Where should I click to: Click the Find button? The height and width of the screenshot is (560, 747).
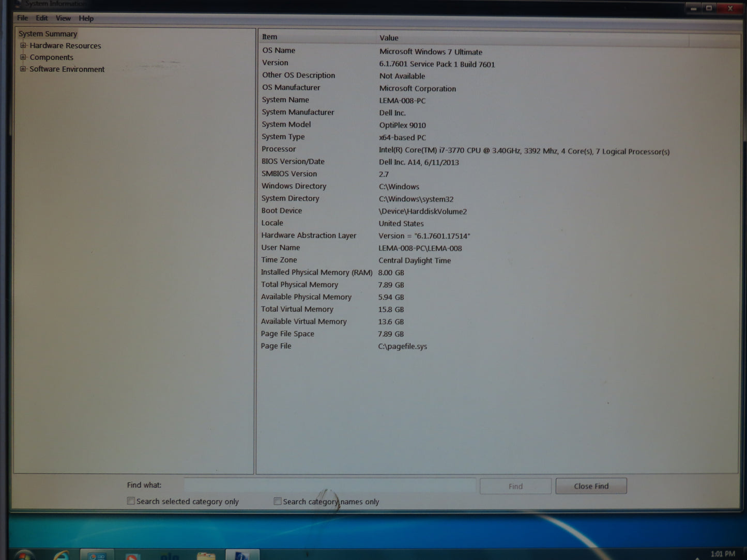pyautogui.click(x=515, y=486)
